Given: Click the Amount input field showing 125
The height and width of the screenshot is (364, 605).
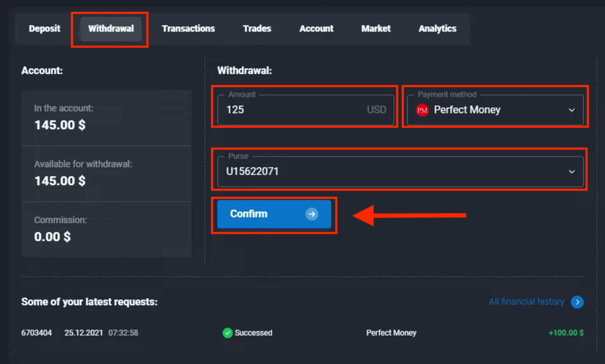Looking at the screenshot, I should [x=296, y=110].
